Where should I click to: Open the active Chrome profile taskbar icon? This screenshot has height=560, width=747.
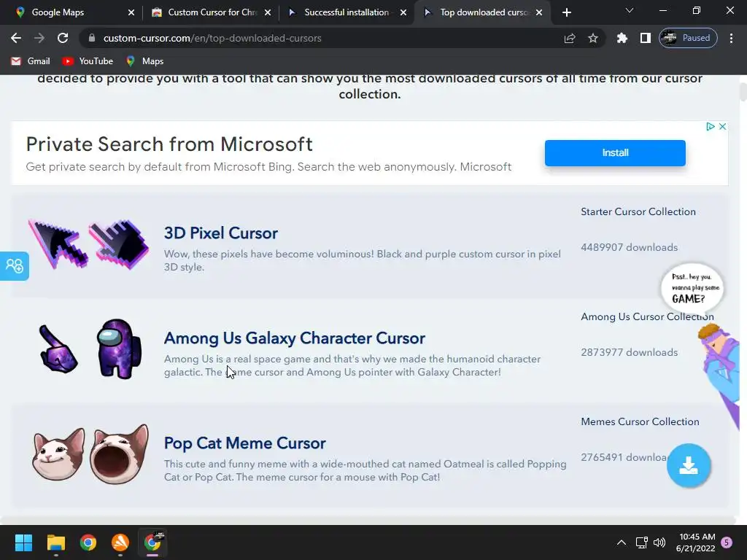coord(152,542)
